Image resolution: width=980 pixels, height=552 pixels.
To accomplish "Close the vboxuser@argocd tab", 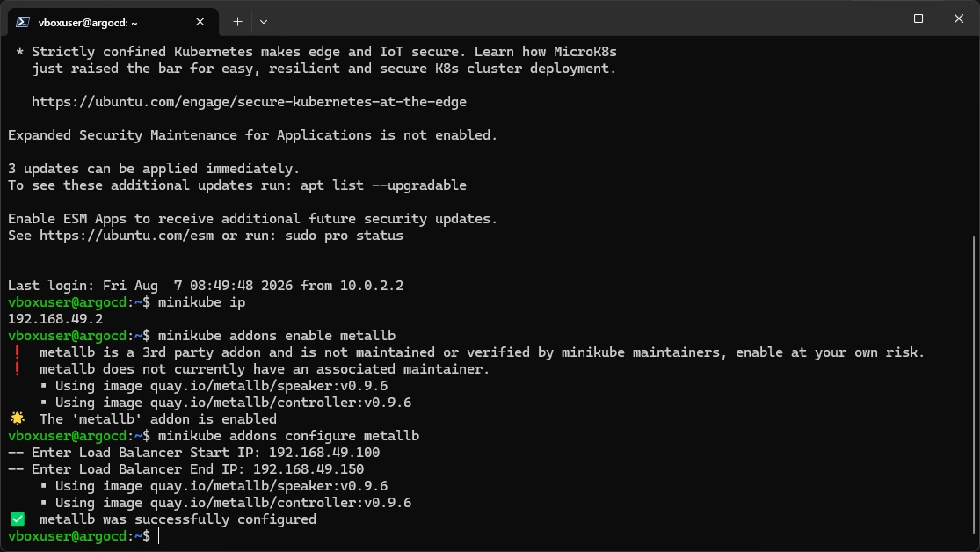I will (x=200, y=22).
